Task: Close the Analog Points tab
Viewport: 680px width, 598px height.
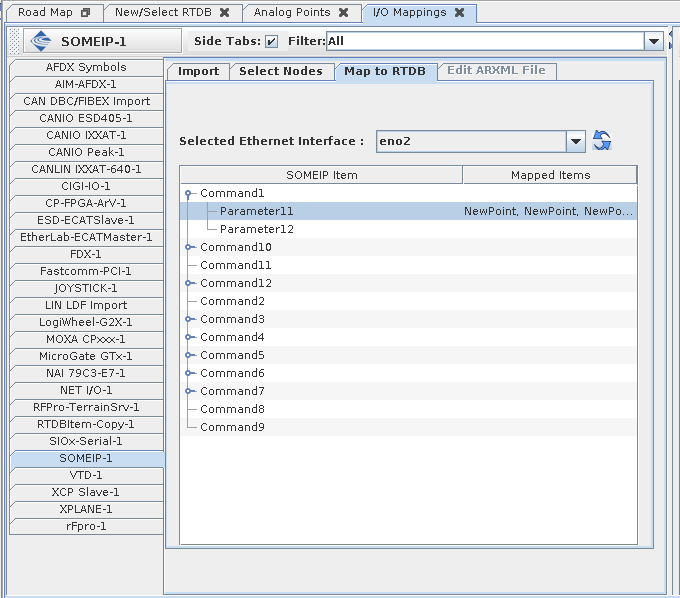Action: click(343, 13)
